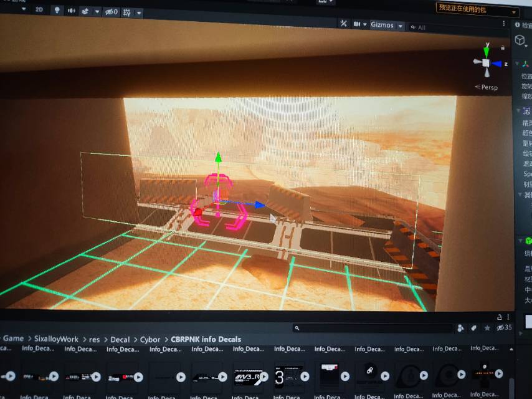Open the package preview dropdown at top right

point(478,9)
